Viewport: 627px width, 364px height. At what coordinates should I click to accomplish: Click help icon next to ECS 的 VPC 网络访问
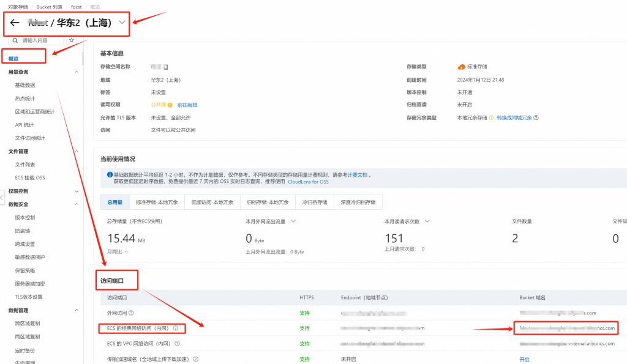pyautogui.click(x=177, y=344)
